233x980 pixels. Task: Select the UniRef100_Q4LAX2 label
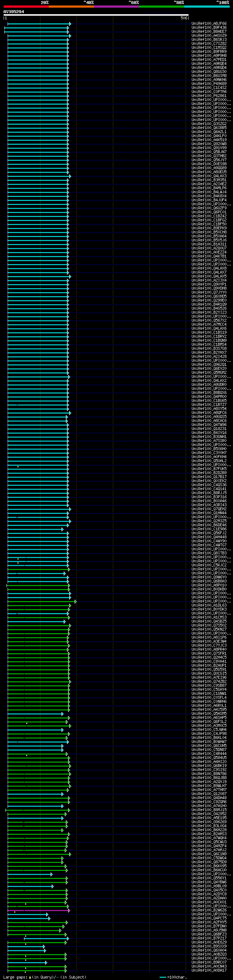[209, 380]
